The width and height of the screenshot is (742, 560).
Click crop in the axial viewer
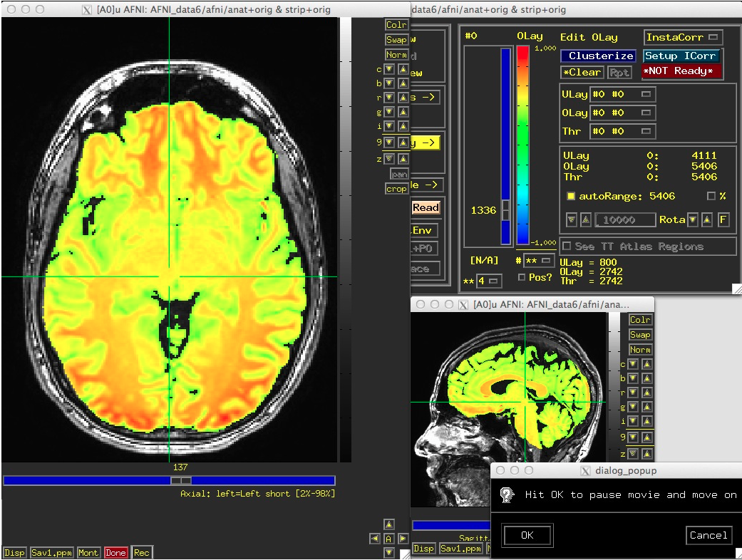point(396,189)
